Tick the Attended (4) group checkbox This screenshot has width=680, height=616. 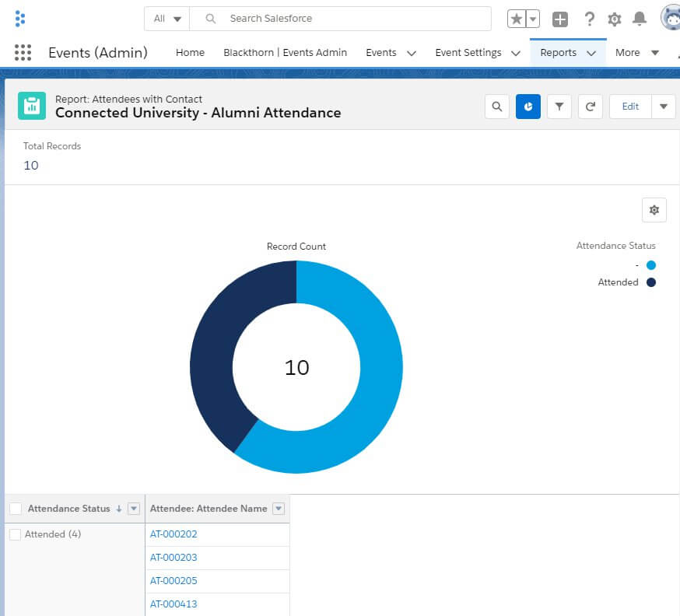pyautogui.click(x=16, y=534)
